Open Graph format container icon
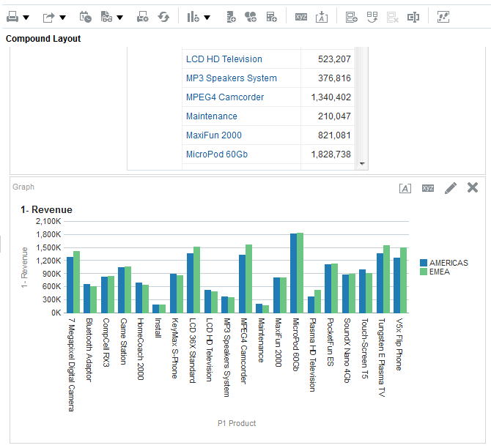Viewport: 491px width, 448px height. (x=405, y=188)
